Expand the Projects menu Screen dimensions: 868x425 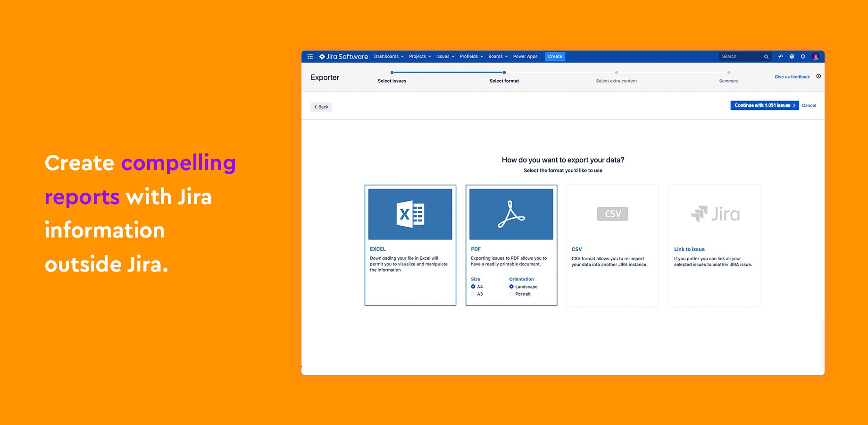click(x=420, y=56)
